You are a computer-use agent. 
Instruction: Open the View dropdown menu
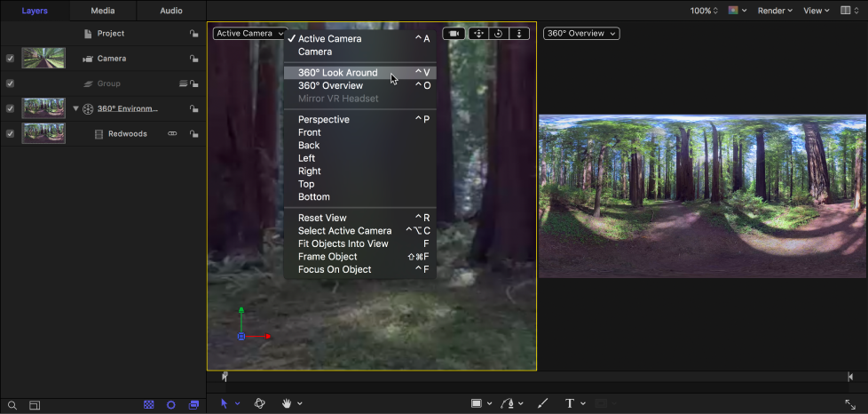click(817, 11)
